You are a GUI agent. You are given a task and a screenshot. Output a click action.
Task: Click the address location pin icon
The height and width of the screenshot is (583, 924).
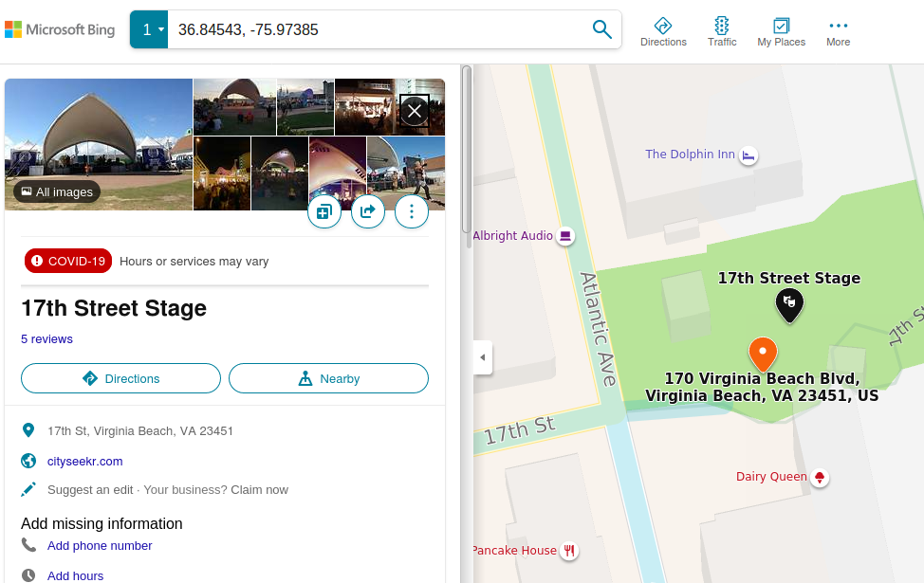coord(28,430)
